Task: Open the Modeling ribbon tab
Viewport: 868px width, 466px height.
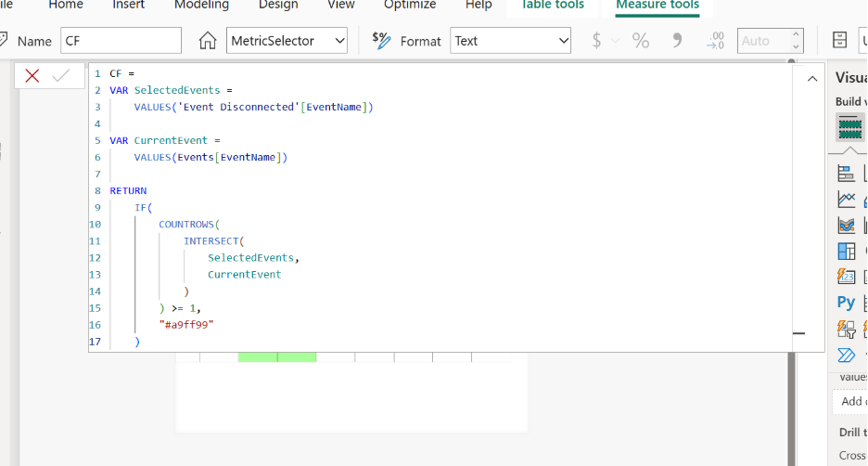Action: click(201, 5)
